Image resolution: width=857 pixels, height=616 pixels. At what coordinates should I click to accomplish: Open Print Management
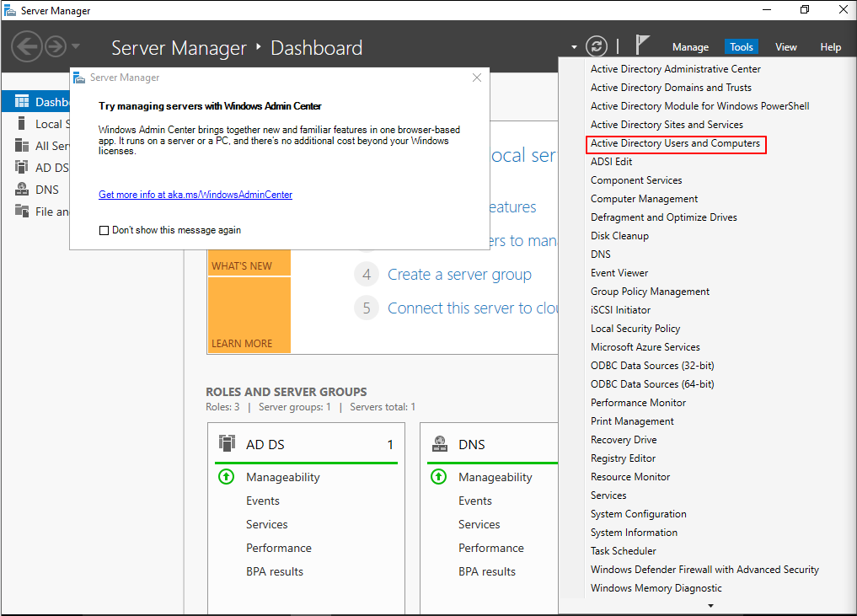pos(632,421)
